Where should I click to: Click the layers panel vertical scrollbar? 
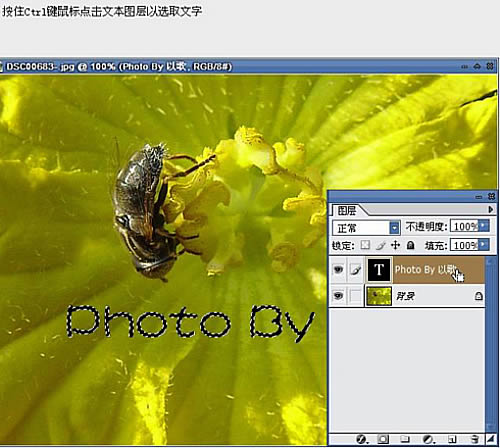click(x=490, y=345)
